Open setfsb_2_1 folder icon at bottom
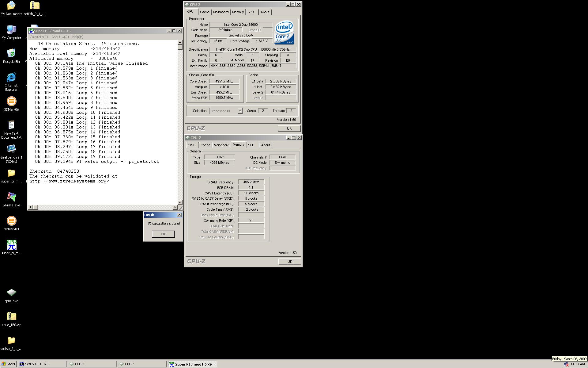The width and height of the screenshot is (588, 368). point(11,343)
